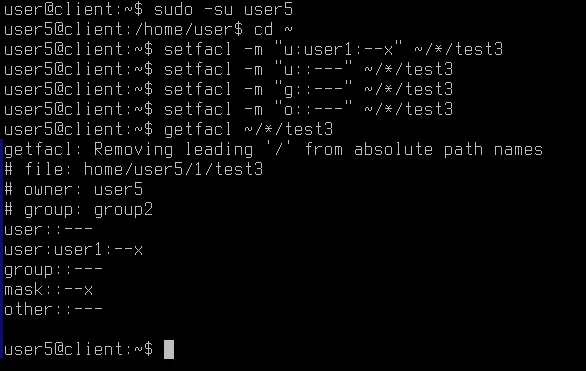Click the setfacl u:user1:--x command line
Screen dimensions: 586x371
point(333,49)
